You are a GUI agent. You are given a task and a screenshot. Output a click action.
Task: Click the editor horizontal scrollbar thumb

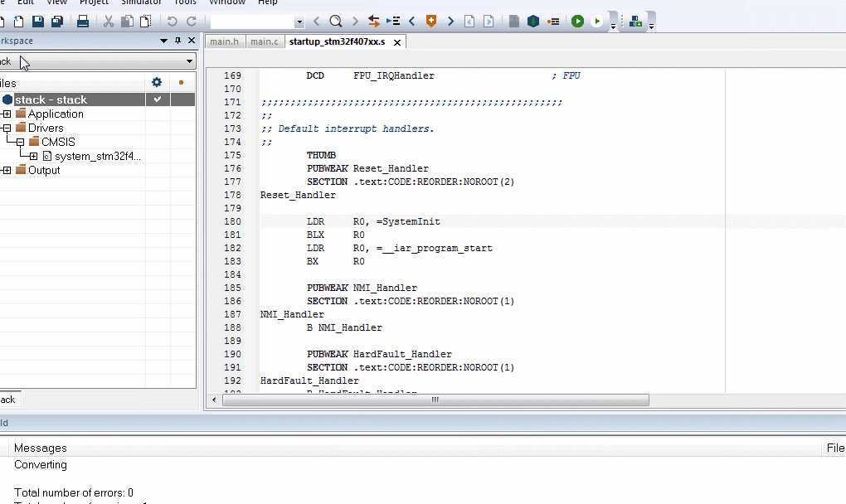(435, 400)
